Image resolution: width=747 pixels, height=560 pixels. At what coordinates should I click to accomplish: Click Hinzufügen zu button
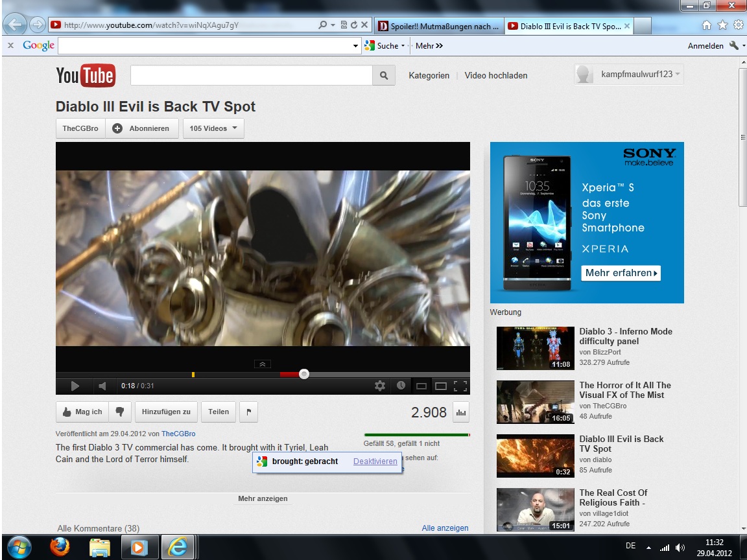click(166, 412)
